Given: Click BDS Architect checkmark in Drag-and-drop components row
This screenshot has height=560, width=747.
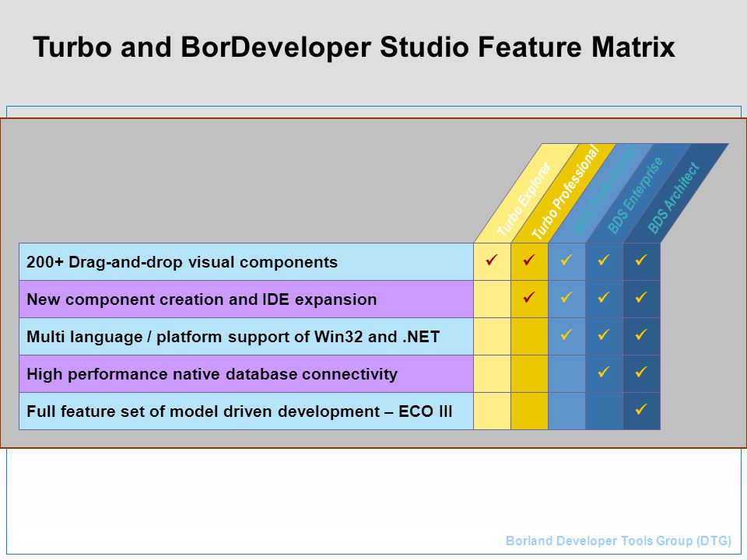Looking at the screenshot, I should [x=641, y=260].
